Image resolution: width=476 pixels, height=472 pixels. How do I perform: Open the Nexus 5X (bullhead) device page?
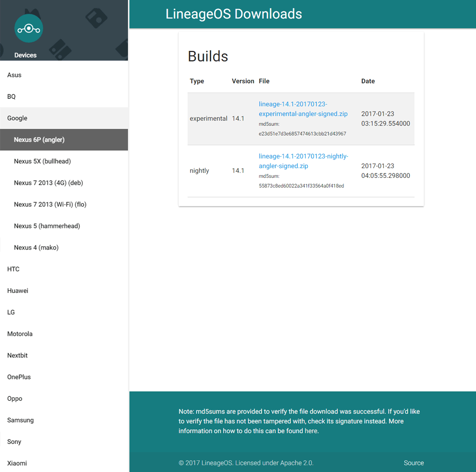click(x=42, y=161)
